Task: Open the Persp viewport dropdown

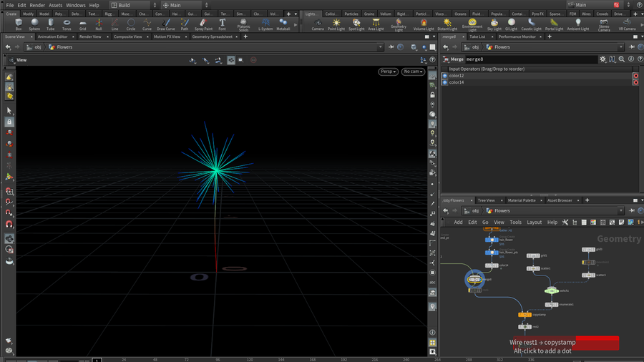Action: coord(388,72)
